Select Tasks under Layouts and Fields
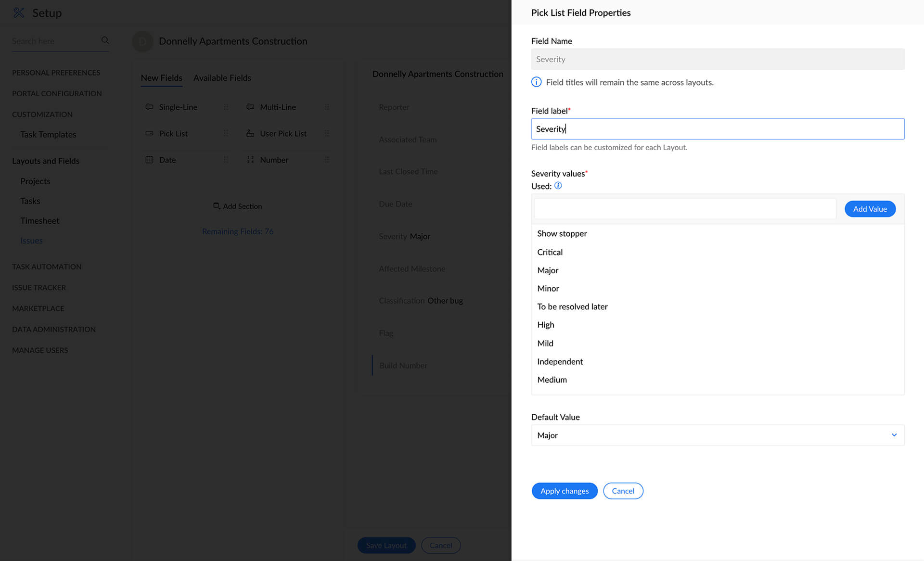The height and width of the screenshot is (561, 924). (x=30, y=201)
